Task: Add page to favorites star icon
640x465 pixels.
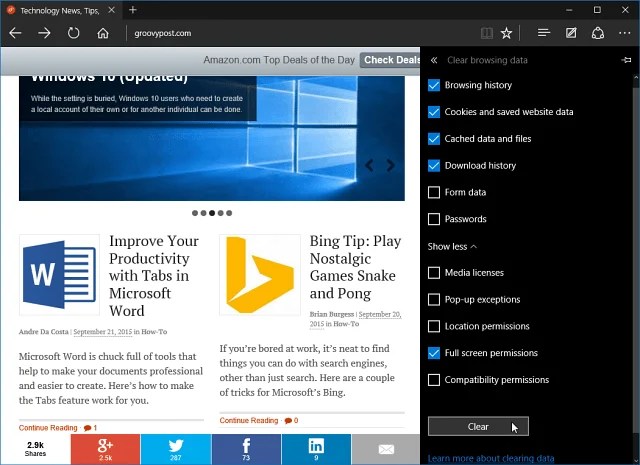Action: point(506,33)
